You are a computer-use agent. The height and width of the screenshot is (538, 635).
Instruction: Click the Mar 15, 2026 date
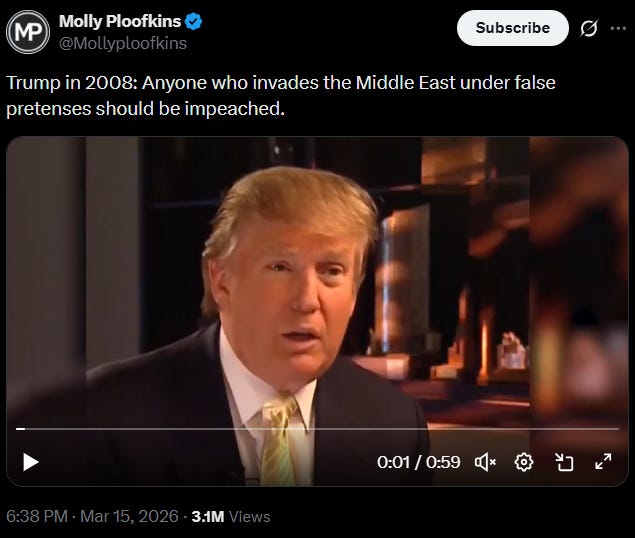129,517
